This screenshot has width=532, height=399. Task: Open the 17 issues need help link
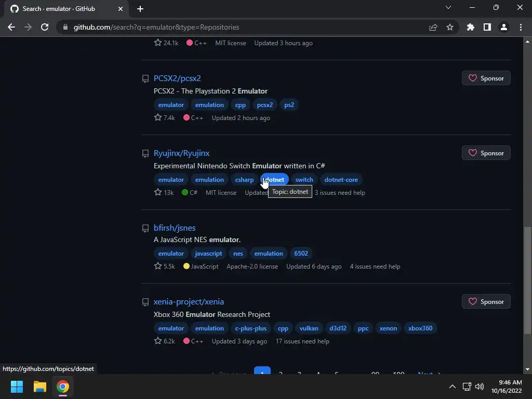[x=302, y=341]
